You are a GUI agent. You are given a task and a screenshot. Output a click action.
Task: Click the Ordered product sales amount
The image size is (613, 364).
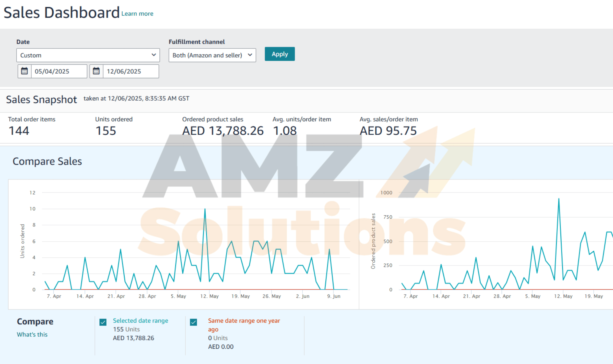tap(223, 131)
